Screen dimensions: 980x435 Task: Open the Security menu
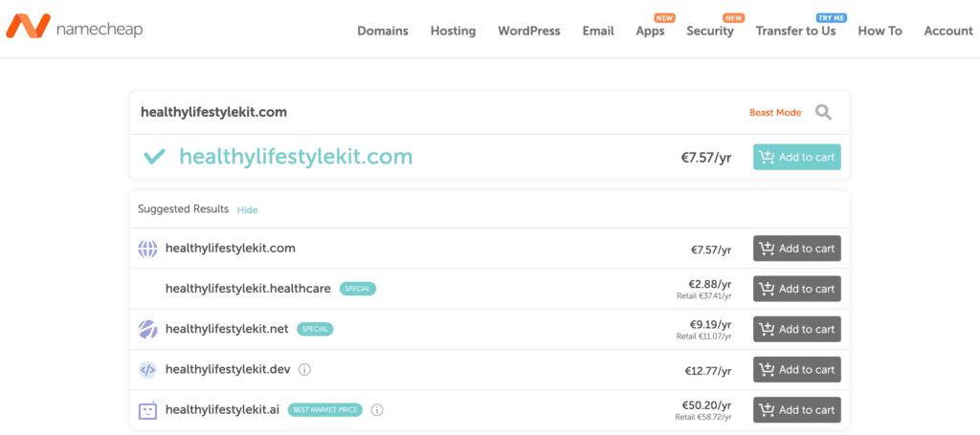point(710,32)
